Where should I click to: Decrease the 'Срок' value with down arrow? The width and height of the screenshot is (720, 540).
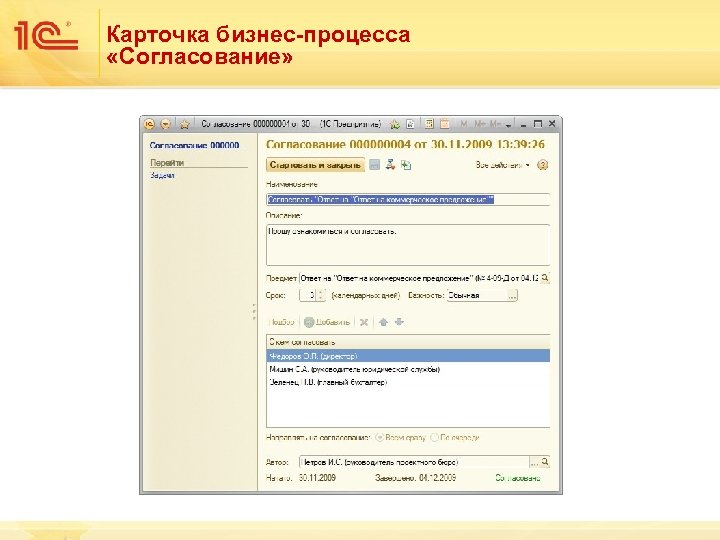(x=321, y=298)
